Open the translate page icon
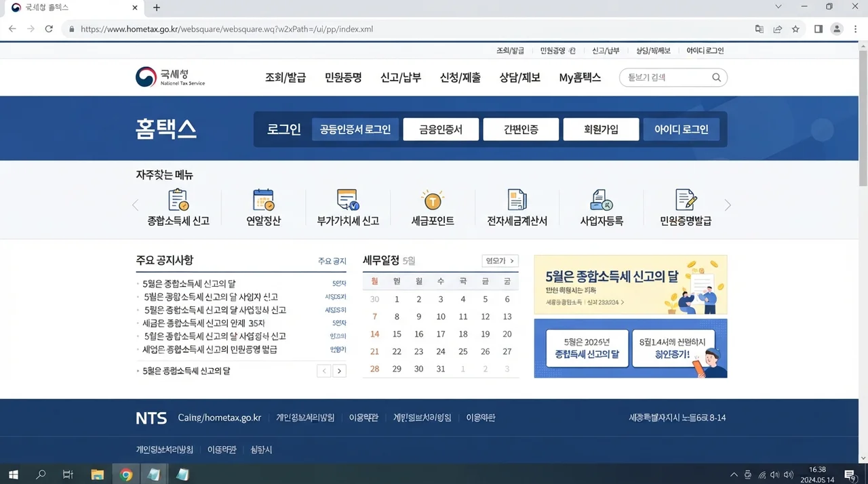The height and width of the screenshot is (484, 868). click(x=759, y=29)
